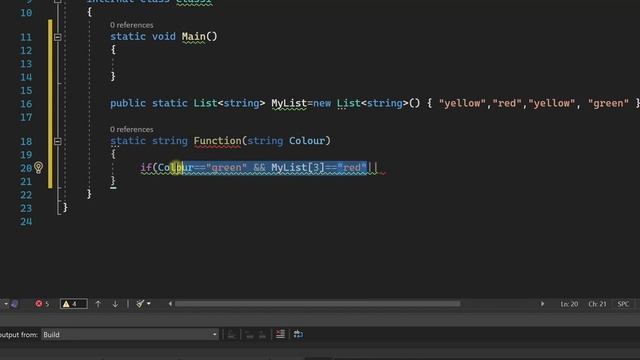Click the Colour parameter in Function signature

307,141
